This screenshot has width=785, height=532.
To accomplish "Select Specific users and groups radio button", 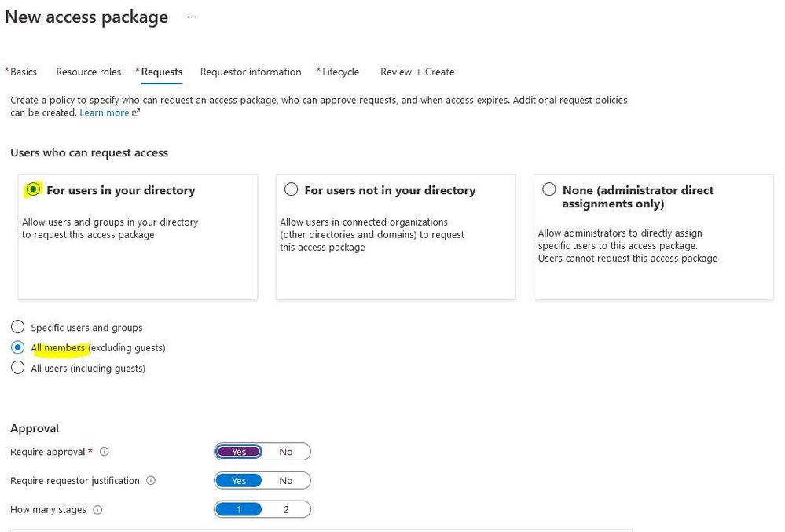I will point(17,327).
